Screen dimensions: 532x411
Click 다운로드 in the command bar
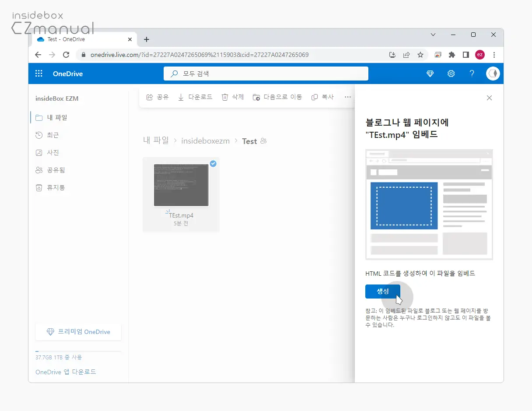[195, 97]
